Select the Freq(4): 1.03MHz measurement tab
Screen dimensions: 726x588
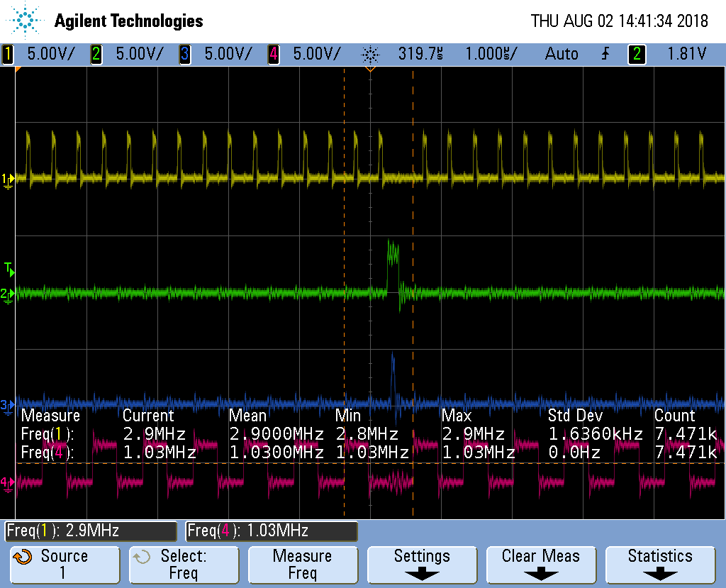pyautogui.click(x=272, y=531)
